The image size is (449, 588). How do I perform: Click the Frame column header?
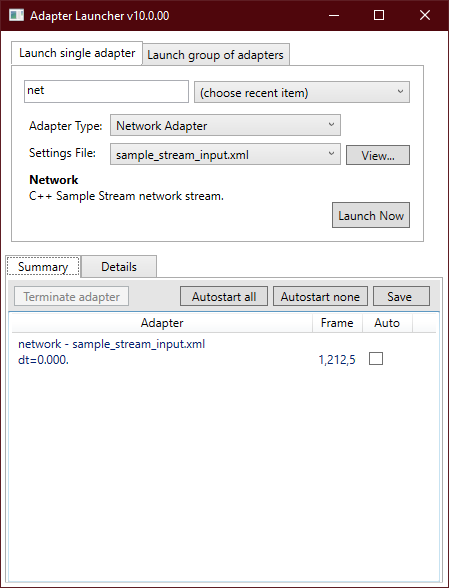click(337, 323)
